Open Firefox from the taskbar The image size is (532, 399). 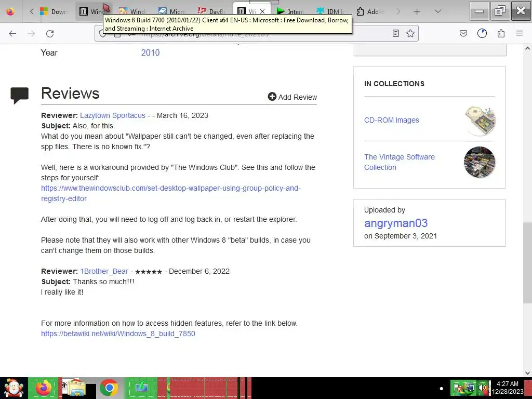click(x=43, y=388)
